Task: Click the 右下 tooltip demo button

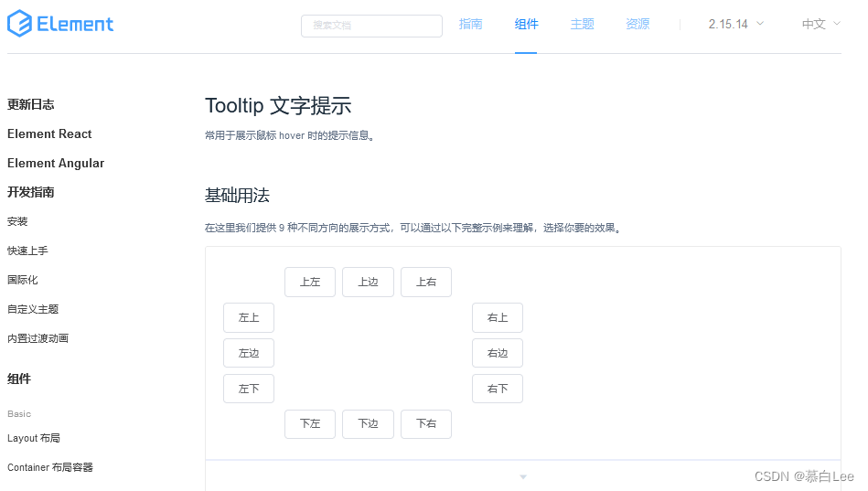Action: tap(497, 389)
